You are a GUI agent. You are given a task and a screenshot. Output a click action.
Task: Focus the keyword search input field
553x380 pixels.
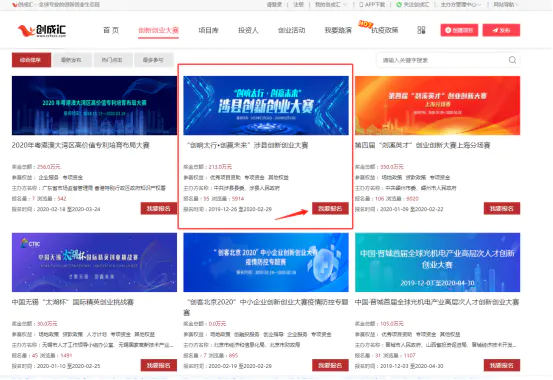click(444, 60)
